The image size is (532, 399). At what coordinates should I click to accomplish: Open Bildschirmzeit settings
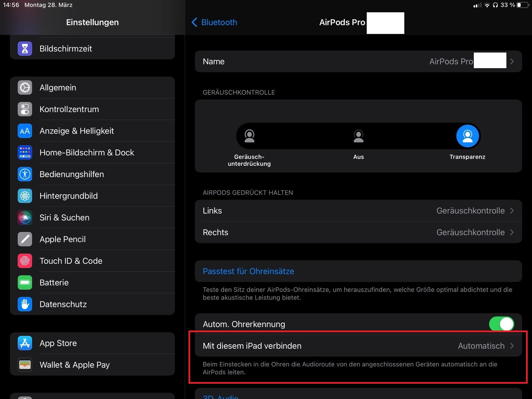tap(92, 49)
